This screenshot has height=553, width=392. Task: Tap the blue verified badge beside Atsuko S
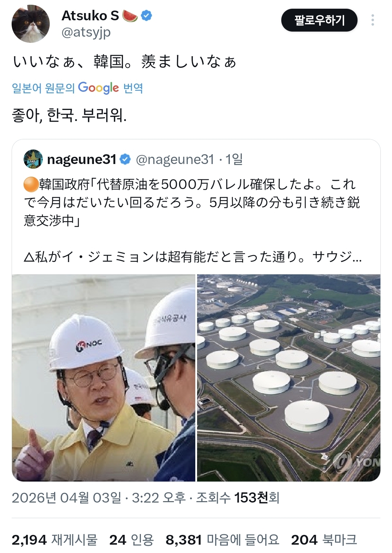click(146, 16)
